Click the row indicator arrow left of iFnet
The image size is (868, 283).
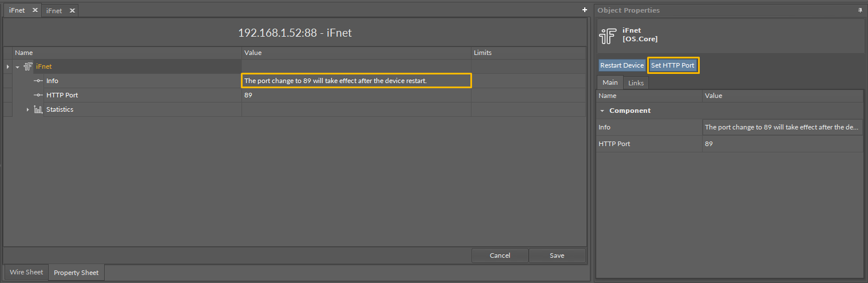(x=7, y=67)
